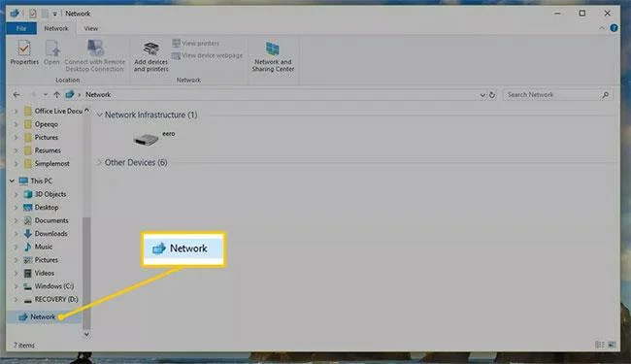Go up one folder level
Viewport: 631px width, 364px height.
tap(56, 95)
